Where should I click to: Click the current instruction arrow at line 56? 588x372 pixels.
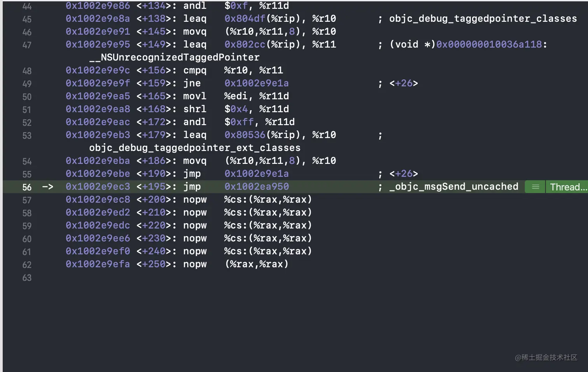[x=47, y=187]
